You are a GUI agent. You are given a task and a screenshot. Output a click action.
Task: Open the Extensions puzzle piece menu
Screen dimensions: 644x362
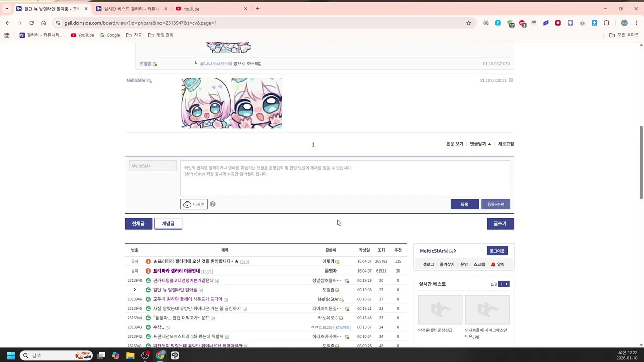606,23
